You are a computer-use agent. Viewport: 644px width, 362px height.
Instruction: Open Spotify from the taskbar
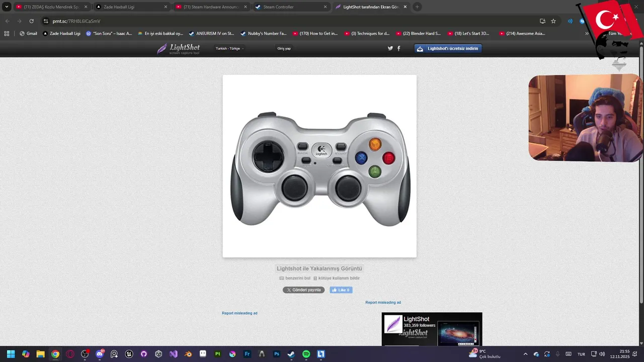306,354
